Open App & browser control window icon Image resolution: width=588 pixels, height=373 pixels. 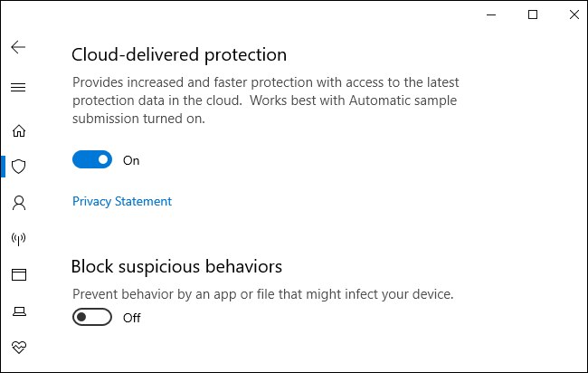click(19, 274)
